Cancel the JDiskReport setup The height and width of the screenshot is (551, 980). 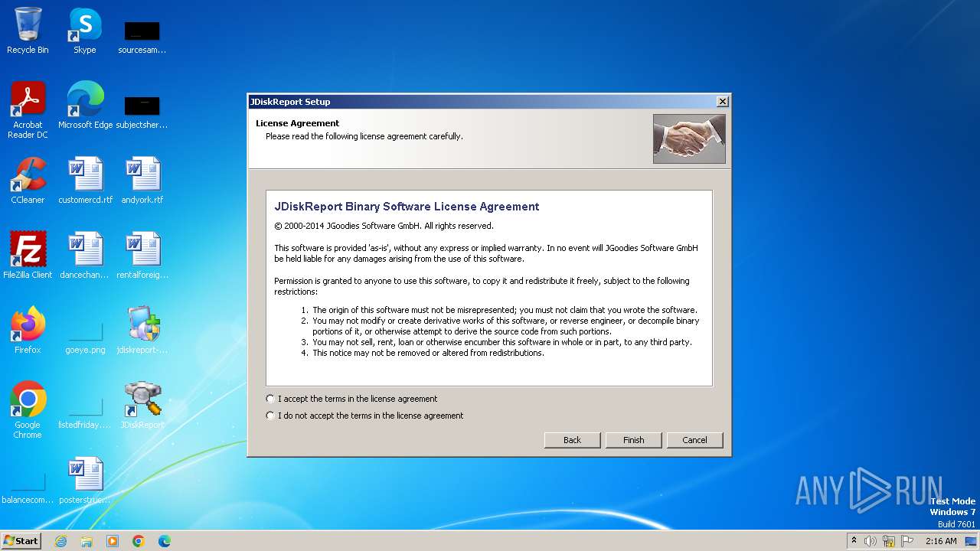[694, 440]
